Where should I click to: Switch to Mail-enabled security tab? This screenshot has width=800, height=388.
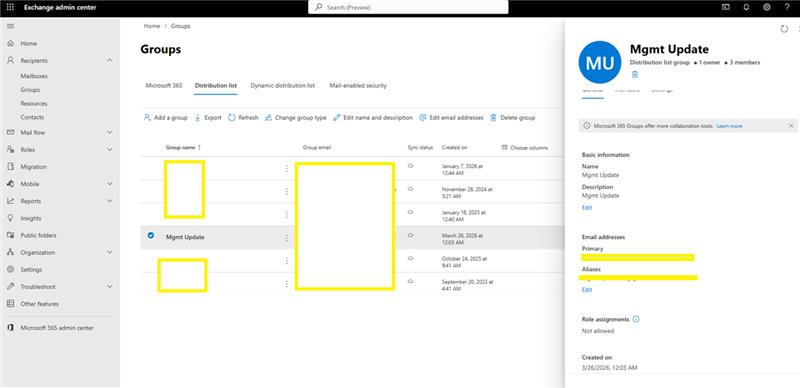358,86
